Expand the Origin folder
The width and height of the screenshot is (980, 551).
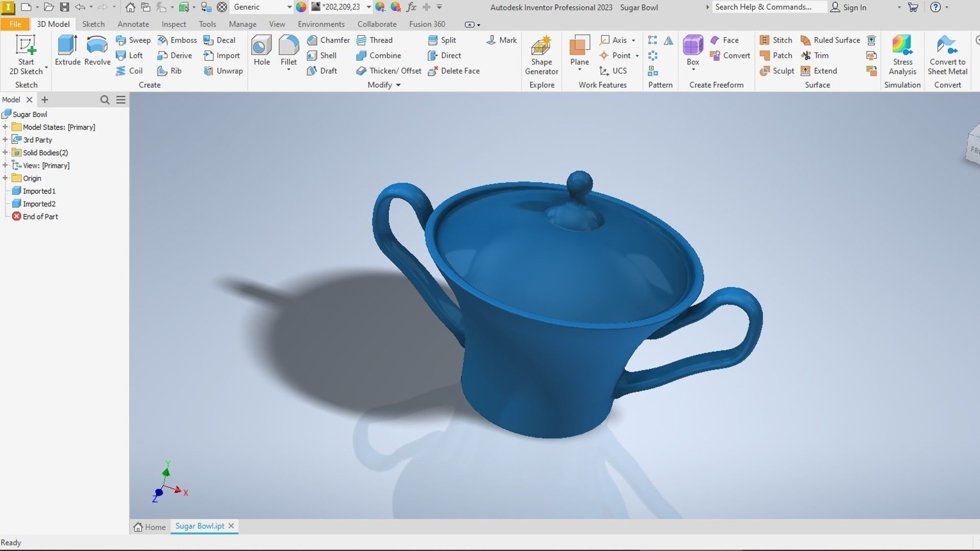(x=5, y=178)
